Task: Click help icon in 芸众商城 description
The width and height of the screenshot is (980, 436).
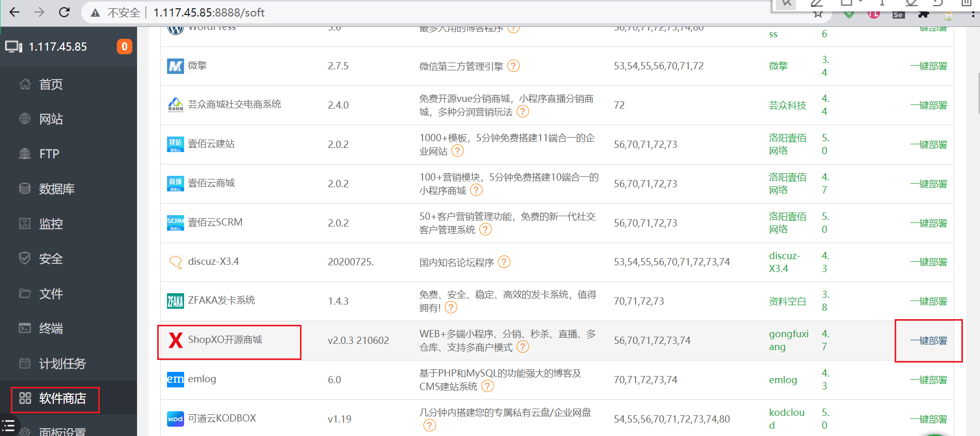Action: 523,111
